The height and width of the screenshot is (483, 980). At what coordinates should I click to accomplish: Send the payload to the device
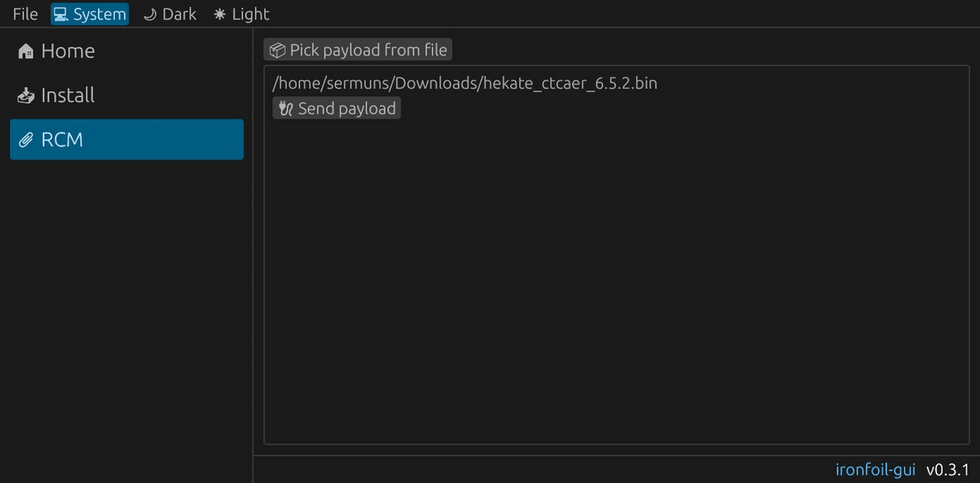(337, 108)
